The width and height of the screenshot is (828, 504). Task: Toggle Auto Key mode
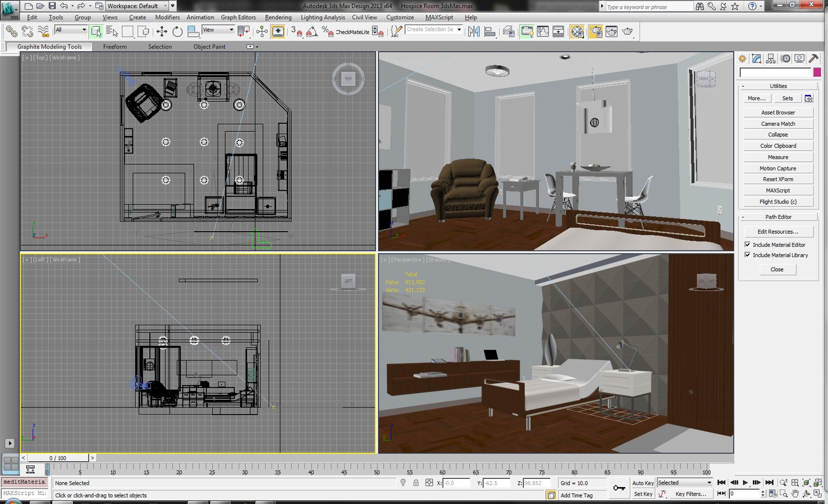[x=643, y=483]
